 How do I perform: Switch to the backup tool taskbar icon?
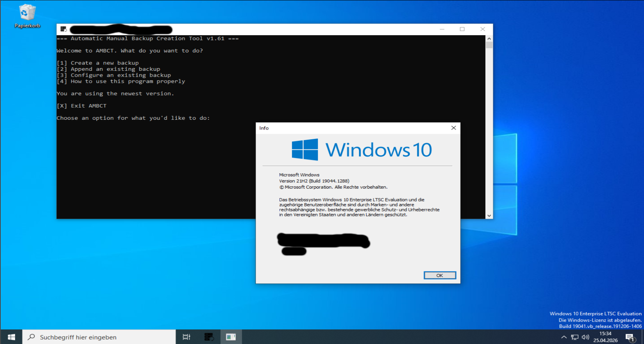click(x=209, y=337)
